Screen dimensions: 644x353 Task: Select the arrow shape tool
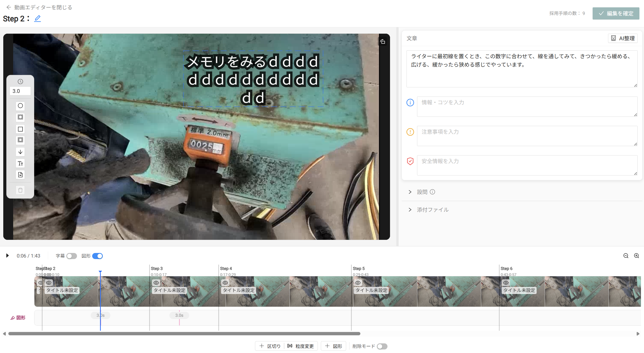20,152
